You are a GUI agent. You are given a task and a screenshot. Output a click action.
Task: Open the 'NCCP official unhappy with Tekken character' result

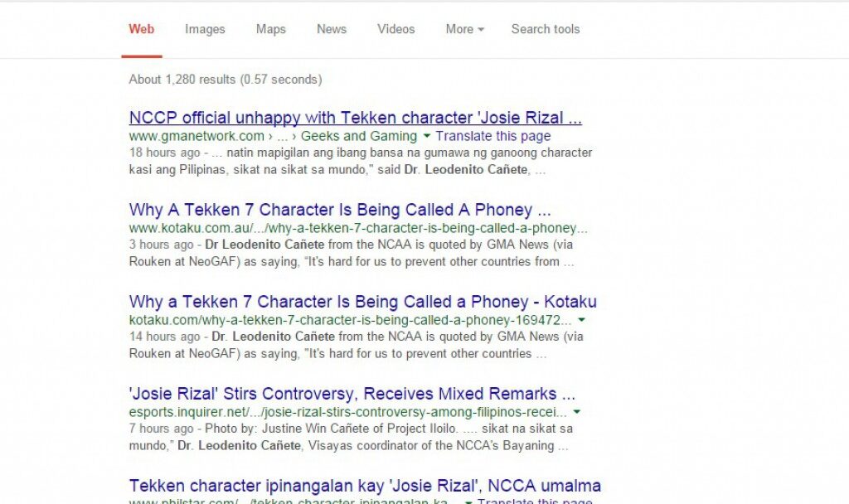click(x=355, y=118)
